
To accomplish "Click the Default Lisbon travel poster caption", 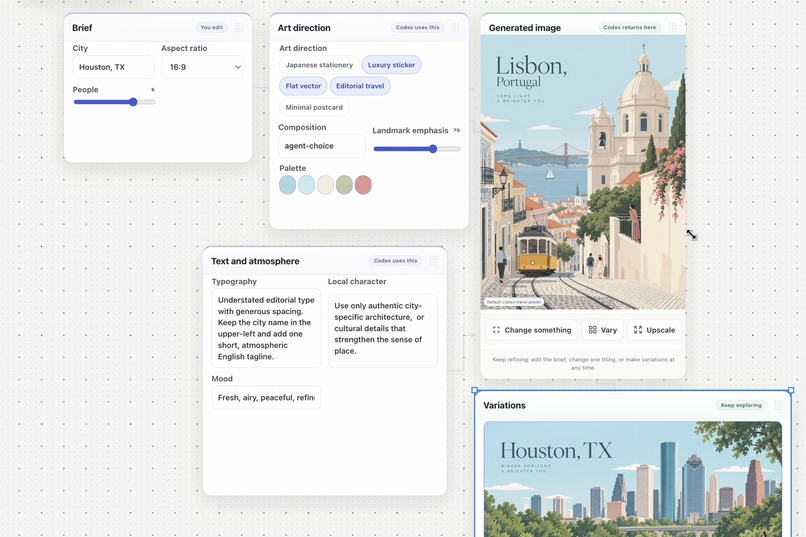I will pos(514,302).
